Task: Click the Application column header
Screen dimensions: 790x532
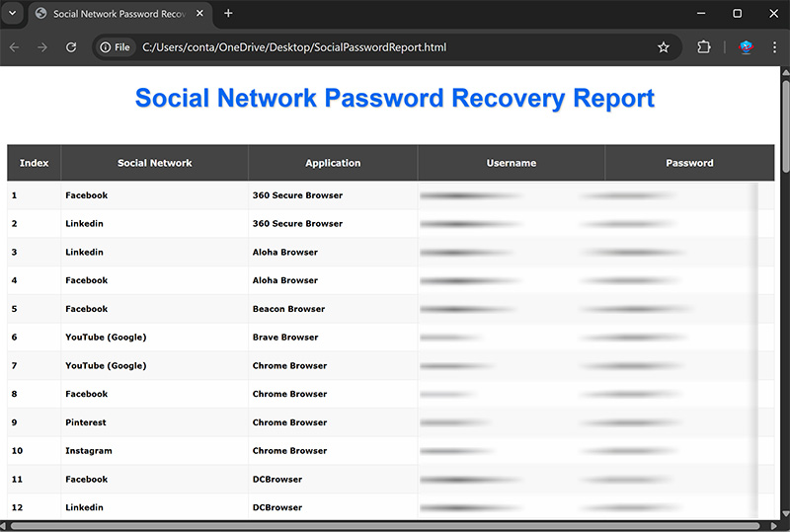Action: tap(333, 163)
